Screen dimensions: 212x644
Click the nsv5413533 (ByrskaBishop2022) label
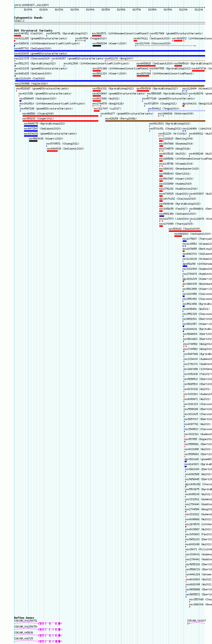click(170, 124)
